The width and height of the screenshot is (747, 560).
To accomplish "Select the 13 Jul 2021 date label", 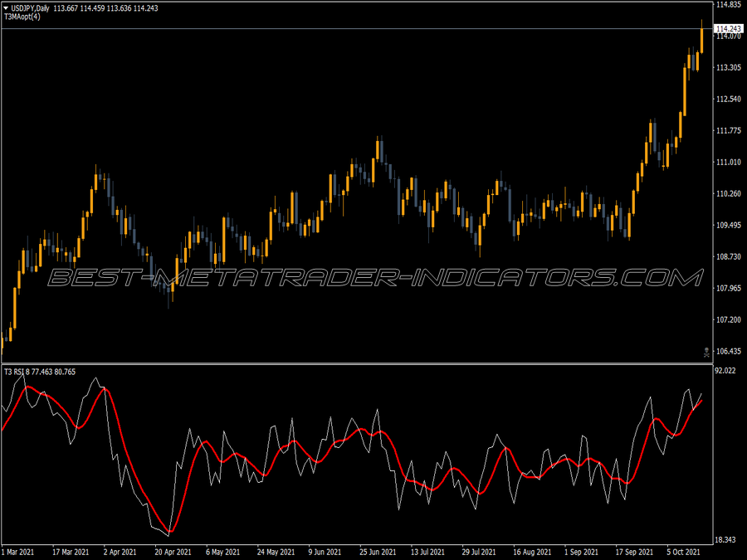I will click(427, 553).
